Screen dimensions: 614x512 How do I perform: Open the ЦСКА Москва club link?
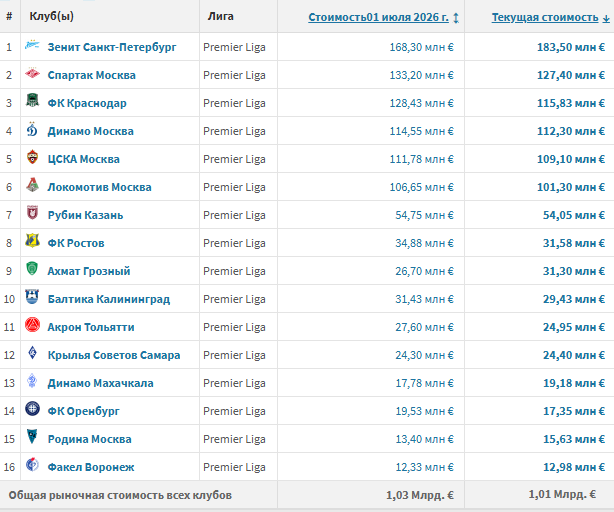point(83,159)
